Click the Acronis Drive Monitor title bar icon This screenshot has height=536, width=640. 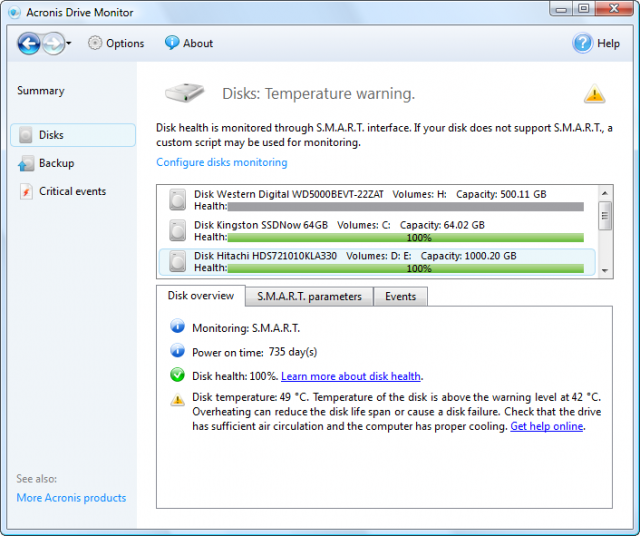point(14,13)
